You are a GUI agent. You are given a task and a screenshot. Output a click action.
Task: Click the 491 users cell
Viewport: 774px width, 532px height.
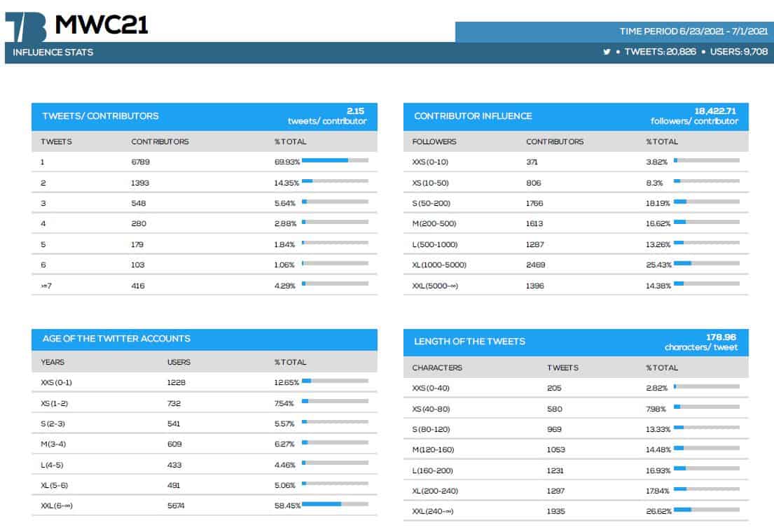click(x=173, y=485)
